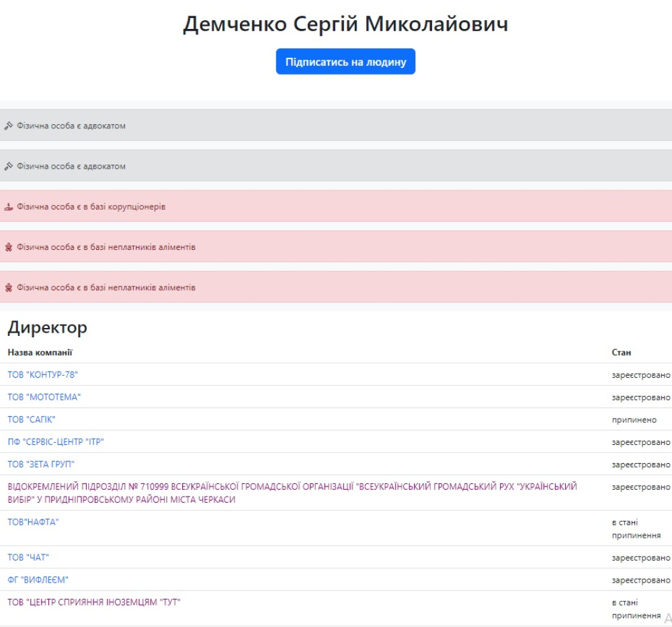Click the Назва компанії column header

[x=40, y=352]
